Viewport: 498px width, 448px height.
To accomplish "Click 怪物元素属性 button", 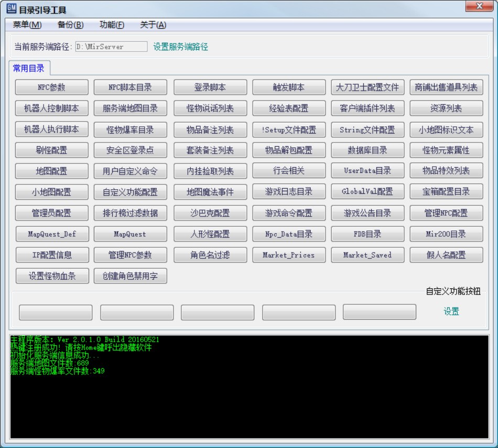I will coord(446,150).
